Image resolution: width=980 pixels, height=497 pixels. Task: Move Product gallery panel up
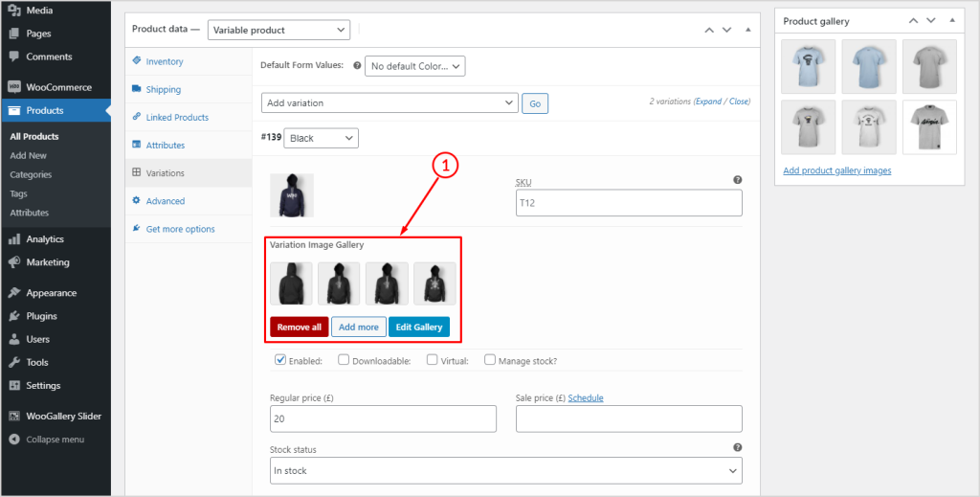pyautogui.click(x=913, y=21)
